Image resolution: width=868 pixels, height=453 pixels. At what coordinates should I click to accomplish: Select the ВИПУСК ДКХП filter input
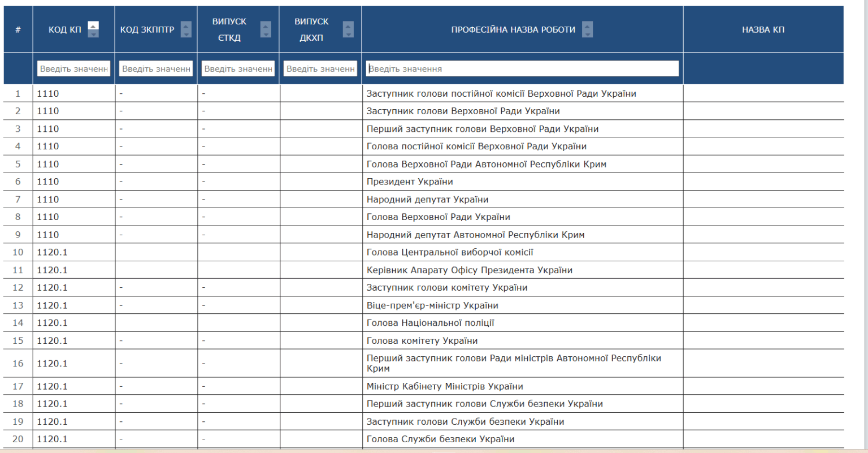(320, 68)
